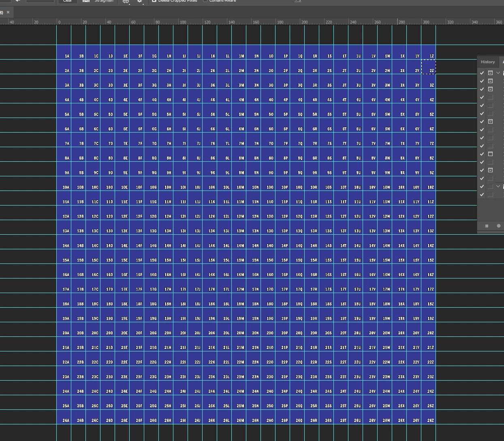Enable the Content-Aware checkbox
Screen dimensions: 504x441
[x=205, y=1]
